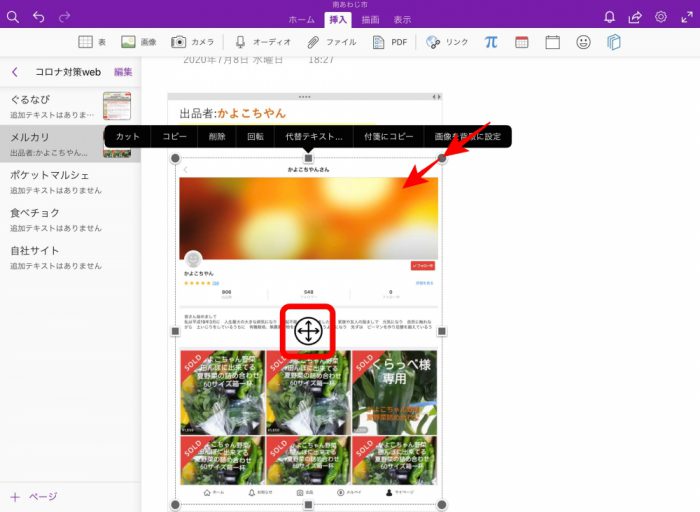The image size is (700, 512).
Task: Click the right-middle square handle
Action: pyautogui.click(x=442, y=331)
